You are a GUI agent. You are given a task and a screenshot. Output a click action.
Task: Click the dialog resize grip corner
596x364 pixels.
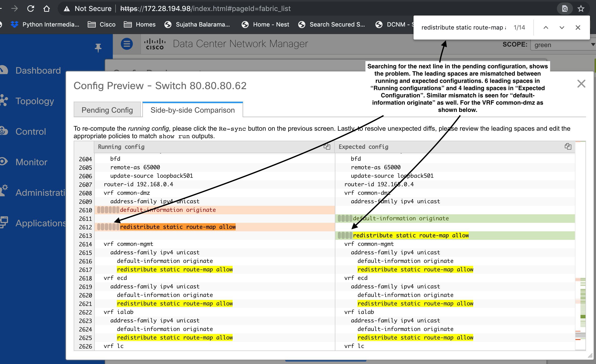590,355
